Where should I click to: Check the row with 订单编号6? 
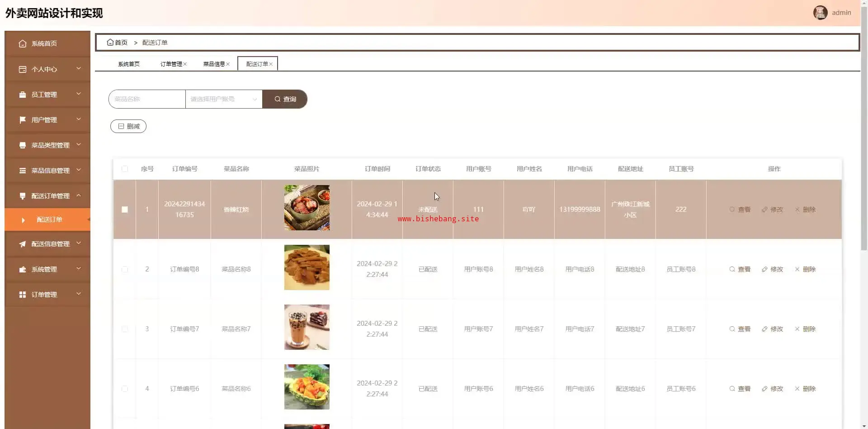pyautogui.click(x=125, y=389)
